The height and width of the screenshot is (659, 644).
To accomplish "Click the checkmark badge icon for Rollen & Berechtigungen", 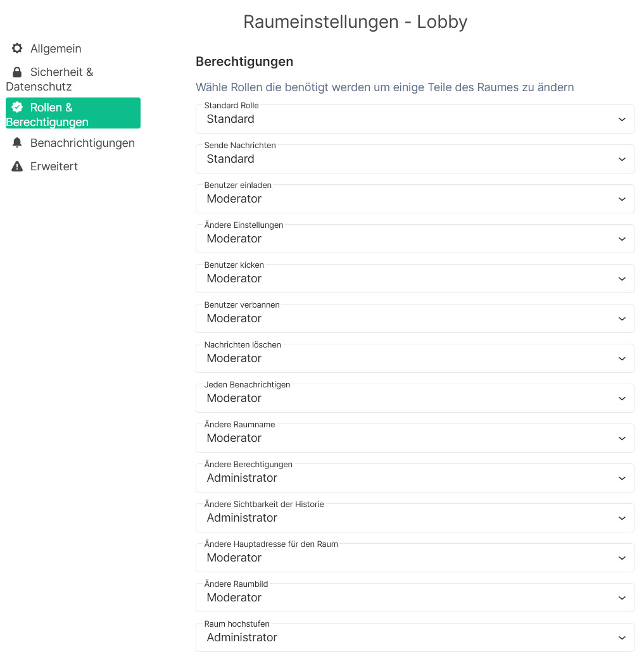I will click(x=17, y=108).
